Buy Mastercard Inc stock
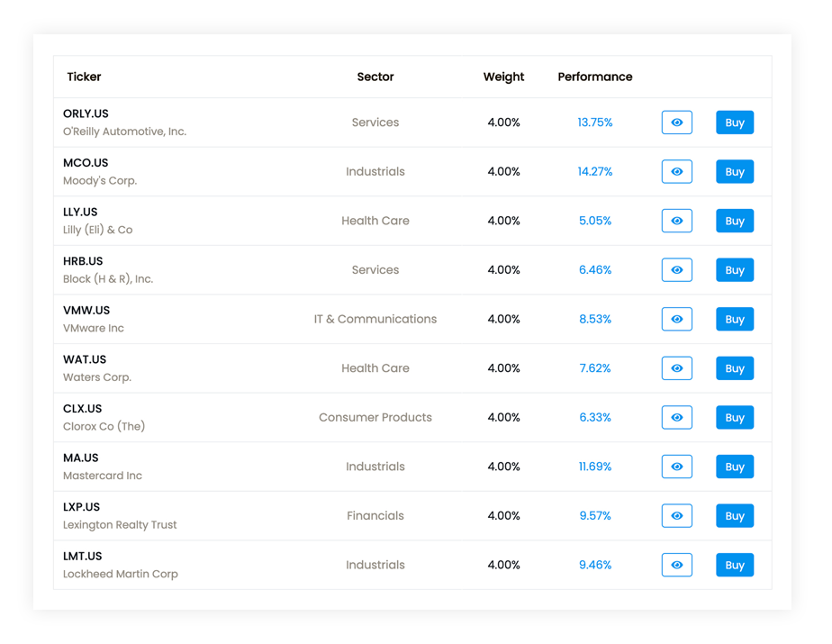The image size is (832, 644). [x=735, y=467]
